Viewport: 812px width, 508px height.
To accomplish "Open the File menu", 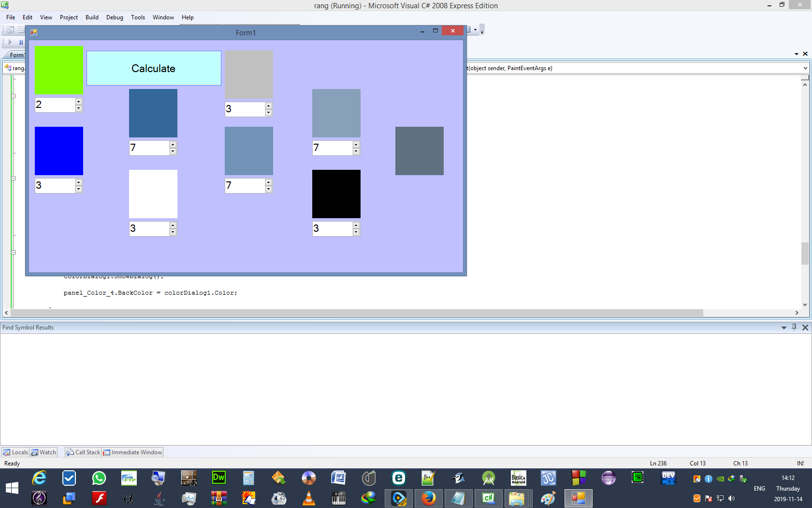I will click(11, 17).
